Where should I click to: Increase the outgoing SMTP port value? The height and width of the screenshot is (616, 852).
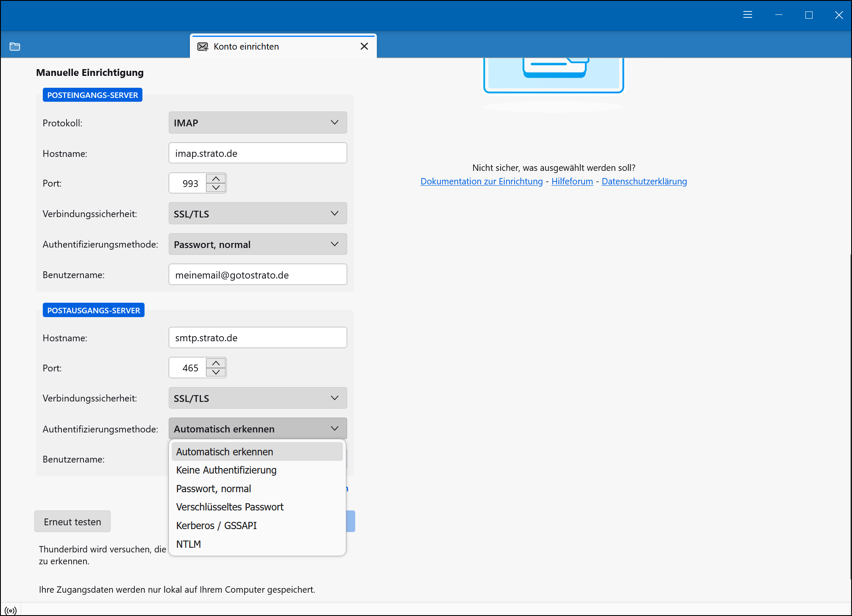pyautogui.click(x=216, y=363)
